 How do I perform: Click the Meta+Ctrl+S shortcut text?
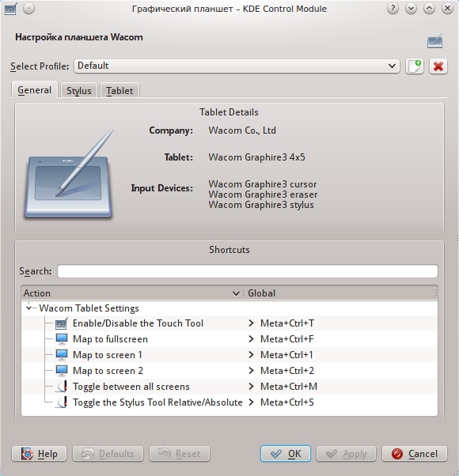pyautogui.click(x=287, y=402)
